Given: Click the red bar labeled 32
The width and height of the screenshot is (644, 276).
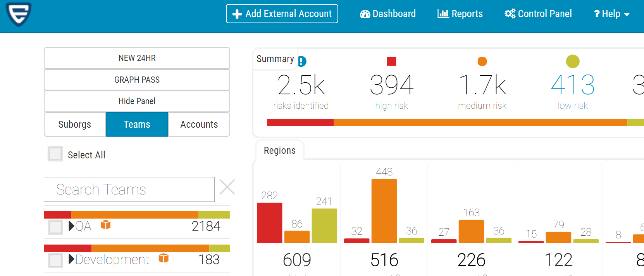Looking at the screenshot, I should (357, 241).
